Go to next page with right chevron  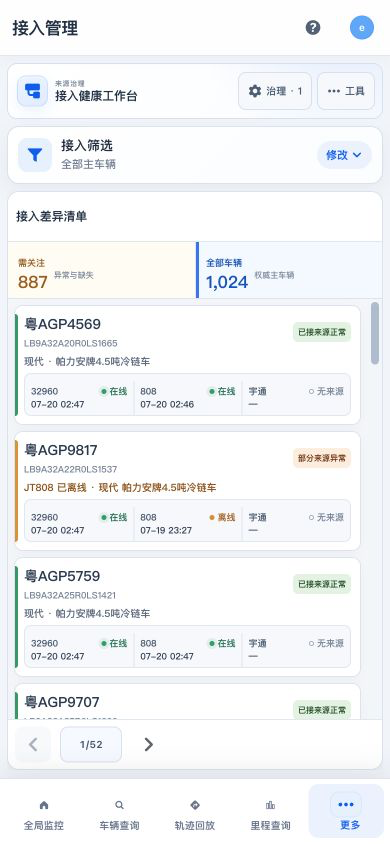pos(148,744)
